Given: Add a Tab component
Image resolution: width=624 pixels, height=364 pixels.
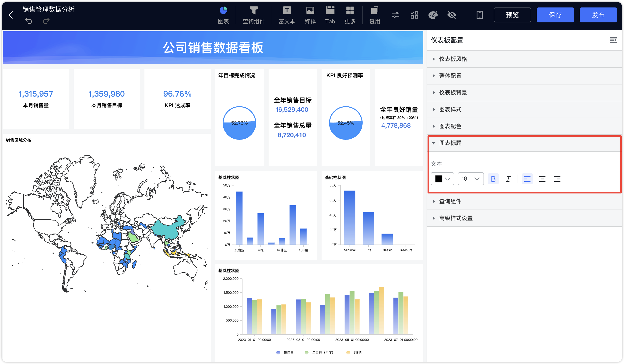Looking at the screenshot, I should [x=330, y=15].
